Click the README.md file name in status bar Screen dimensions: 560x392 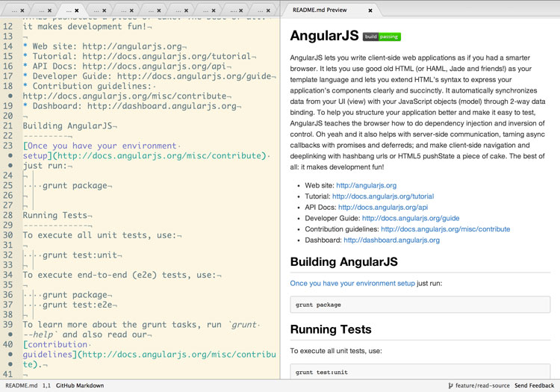(x=22, y=385)
